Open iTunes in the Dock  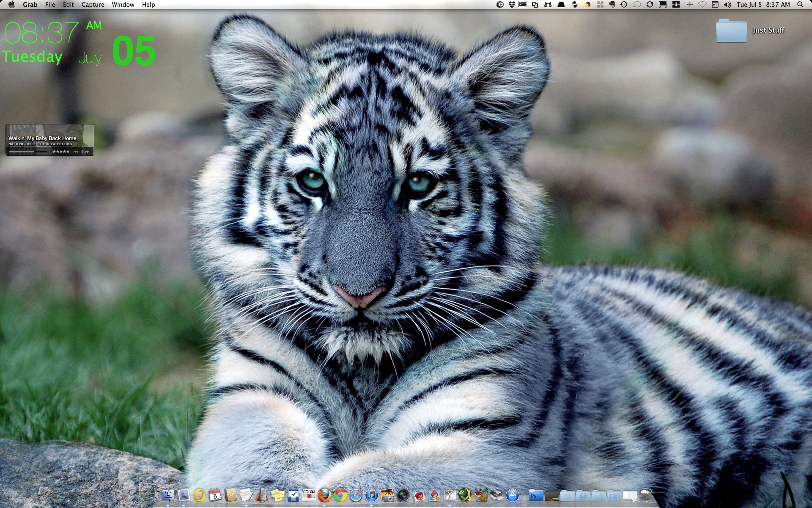(371, 495)
